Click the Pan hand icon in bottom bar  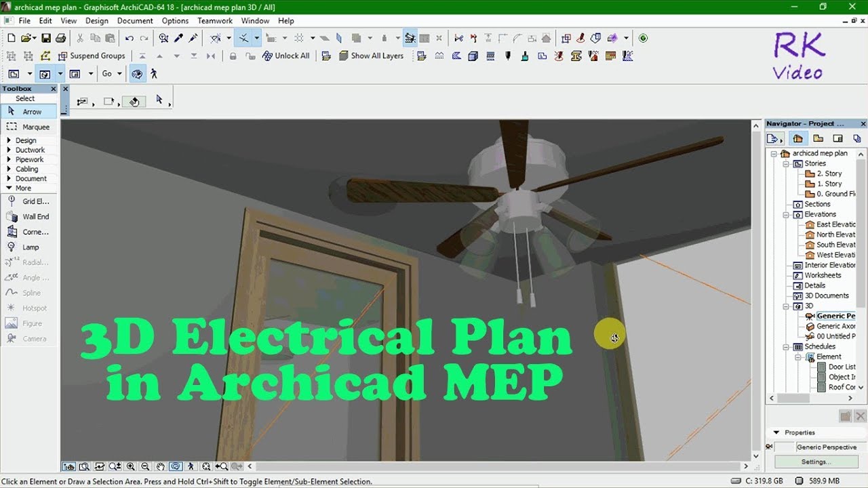point(160,466)
